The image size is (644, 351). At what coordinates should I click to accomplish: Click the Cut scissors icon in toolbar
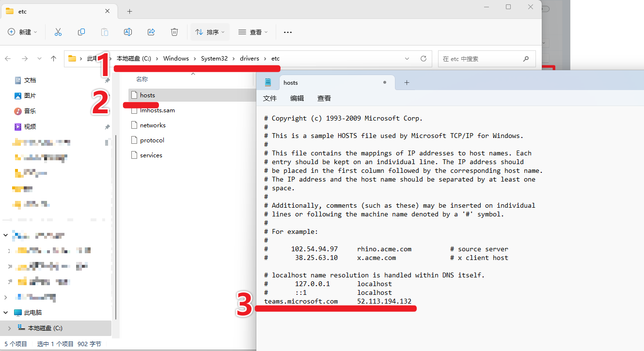click(58, 32)
